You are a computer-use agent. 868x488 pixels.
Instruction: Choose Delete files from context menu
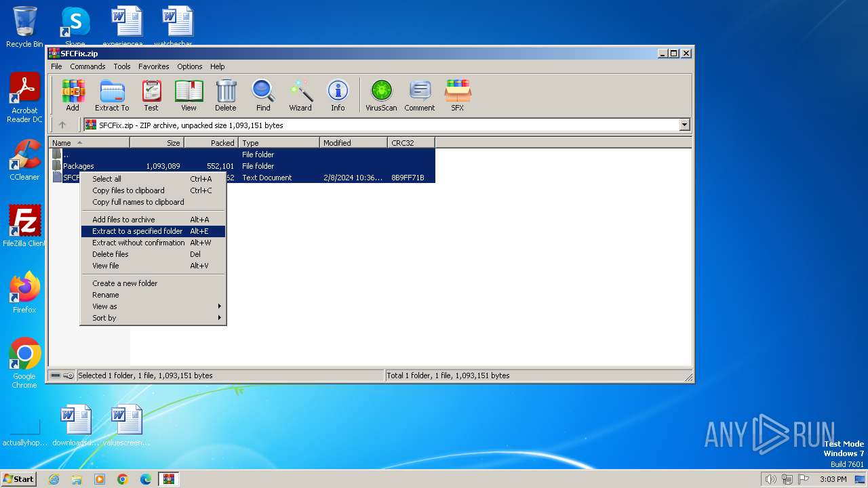(x=153, y=254)
